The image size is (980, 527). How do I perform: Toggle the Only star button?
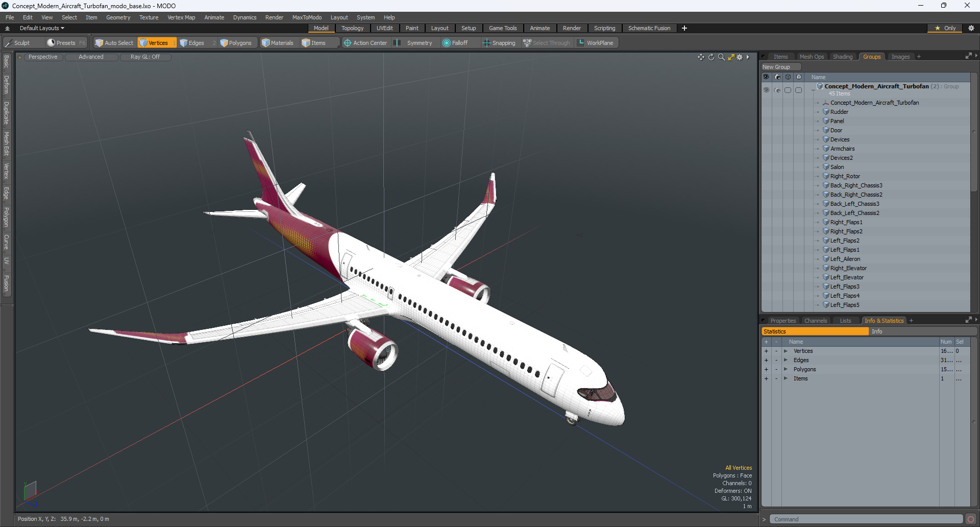946,28
